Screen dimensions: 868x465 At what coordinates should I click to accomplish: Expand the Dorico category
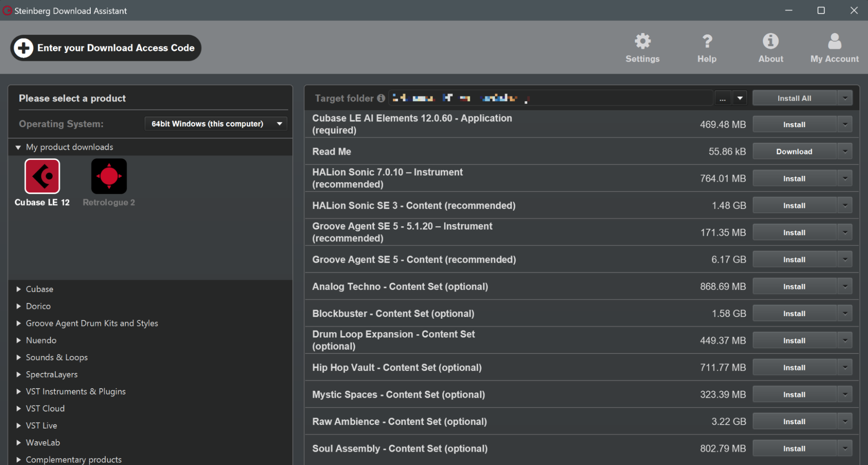coord(19,306)
